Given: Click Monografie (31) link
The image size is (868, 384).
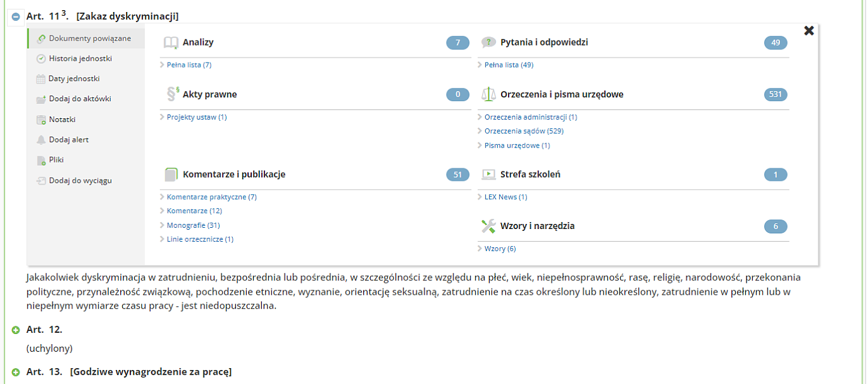Looking at the screenshot, I should 193,225.
